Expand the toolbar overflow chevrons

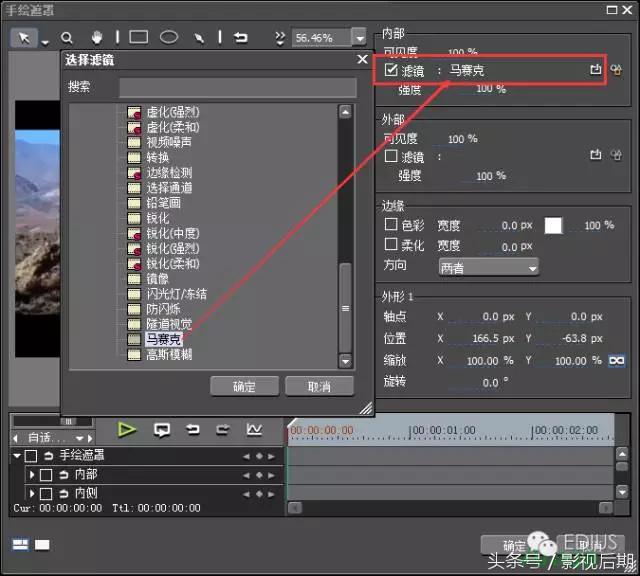(280, 38)
